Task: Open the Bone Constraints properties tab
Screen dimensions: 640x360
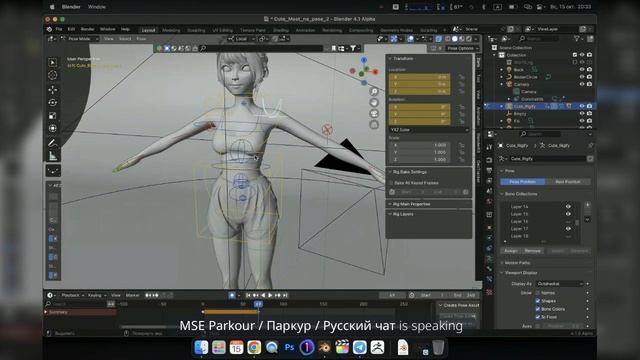Action: coord(489,280)
